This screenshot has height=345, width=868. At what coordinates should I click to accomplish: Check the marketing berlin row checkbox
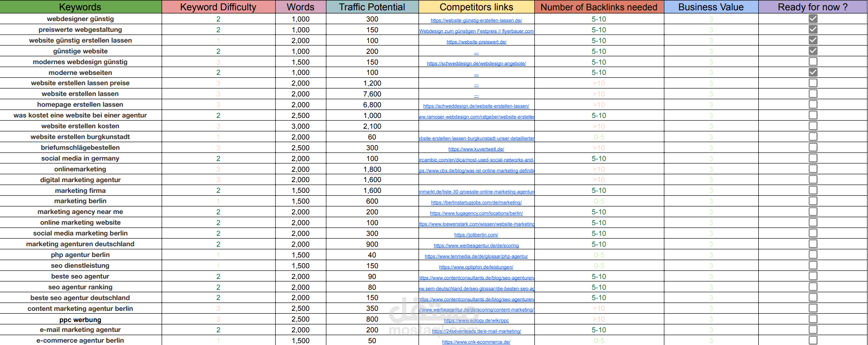(x=813, y=201)
